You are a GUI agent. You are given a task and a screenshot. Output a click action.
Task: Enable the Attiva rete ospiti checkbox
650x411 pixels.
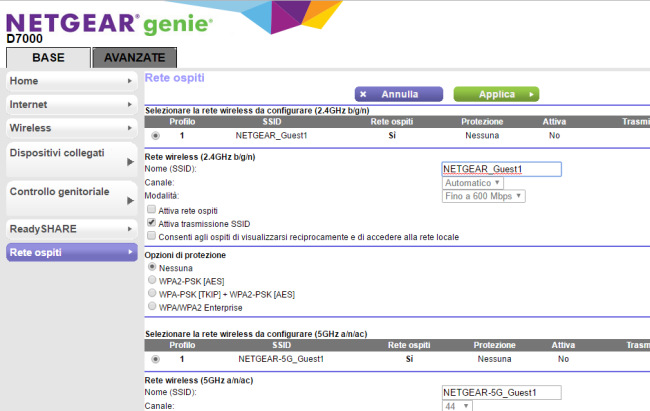point(151,210)
